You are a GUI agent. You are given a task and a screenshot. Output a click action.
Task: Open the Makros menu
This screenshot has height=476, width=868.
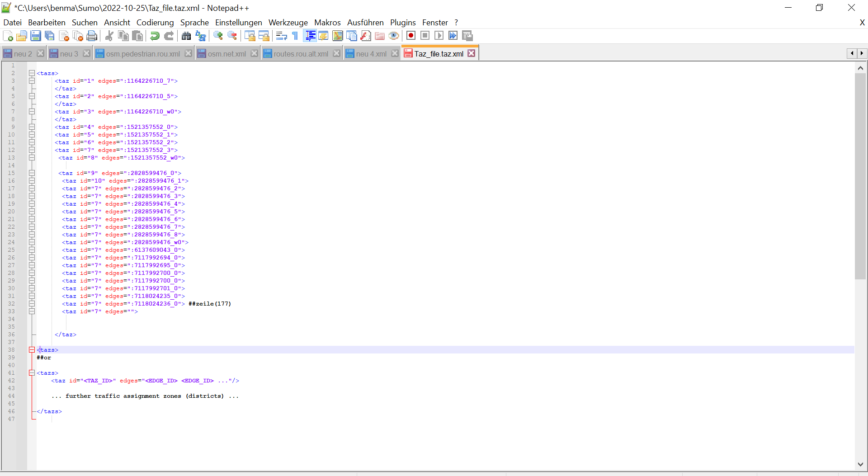[x=327, y=22]
